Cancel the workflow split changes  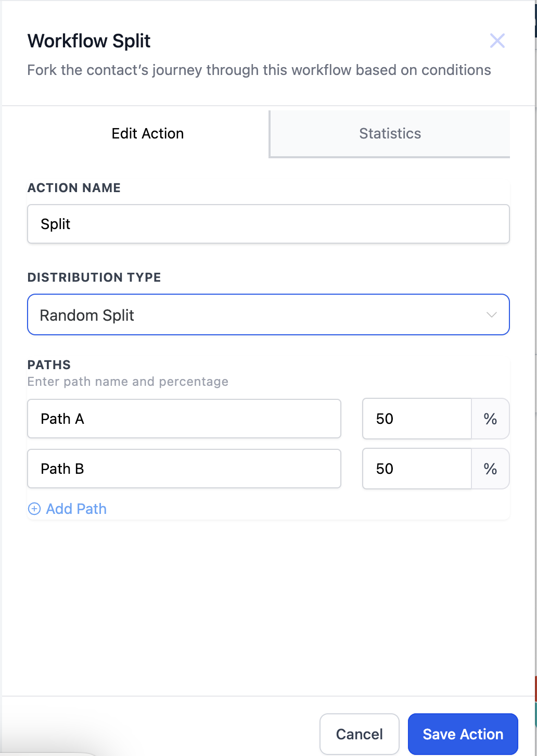(x=360, y=734)
